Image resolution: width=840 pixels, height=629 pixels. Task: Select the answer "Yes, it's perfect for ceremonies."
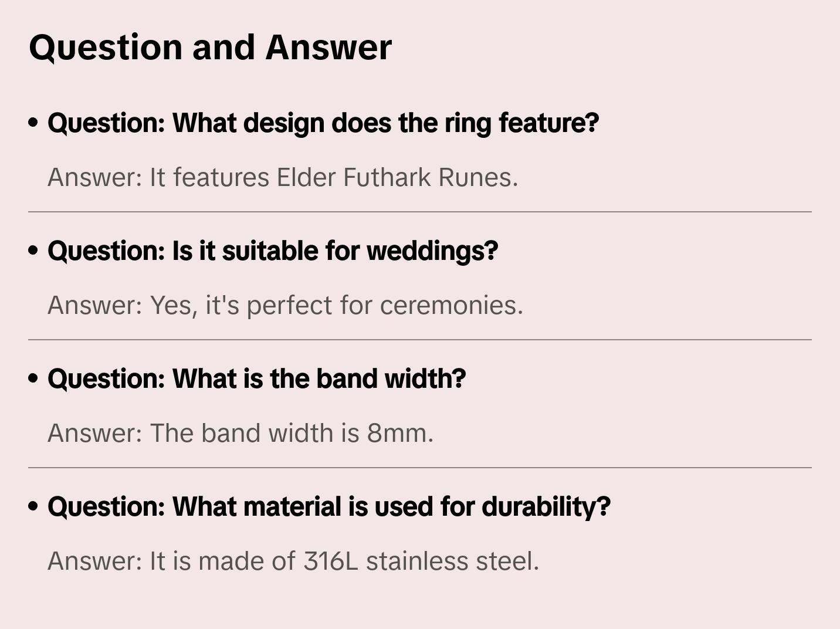pos(285,306)
